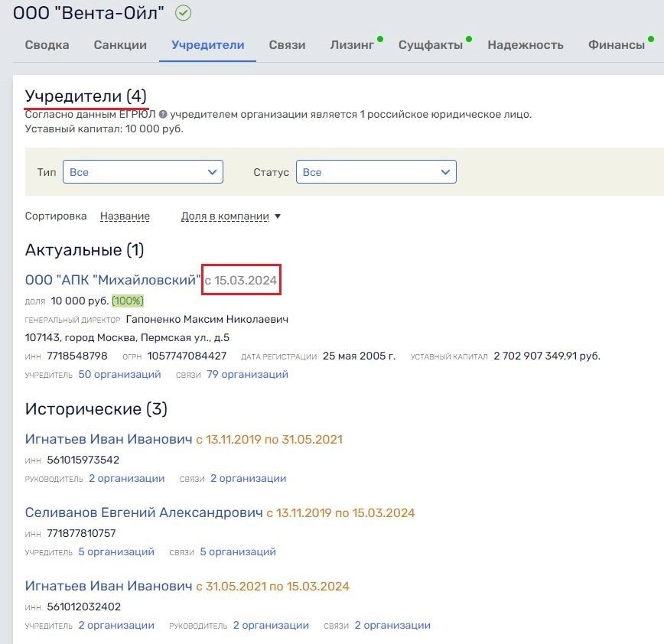Open the Сводка tab
The width and height of the screenshot is (664, 644).
pos(47,45)
